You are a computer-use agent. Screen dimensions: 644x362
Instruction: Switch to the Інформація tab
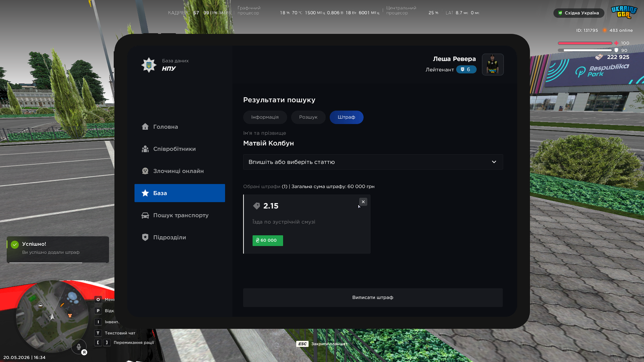[265, 117]
